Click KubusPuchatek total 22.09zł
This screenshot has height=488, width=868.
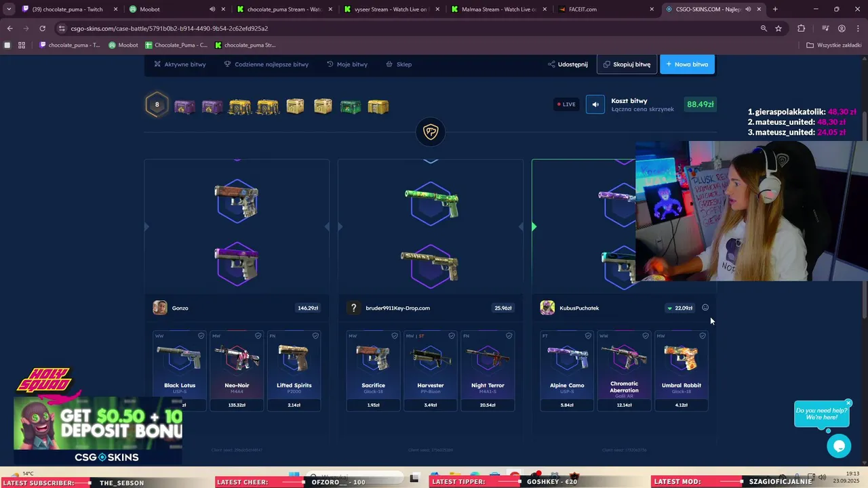679,308
